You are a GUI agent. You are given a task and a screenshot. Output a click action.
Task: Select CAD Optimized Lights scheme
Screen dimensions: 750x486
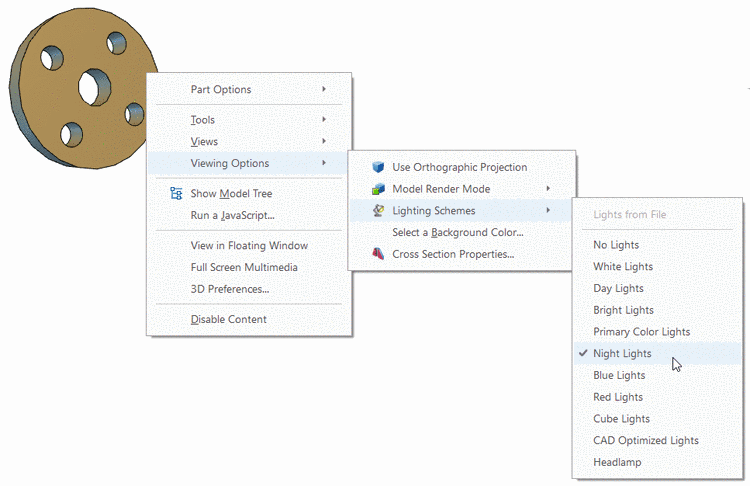658,441
